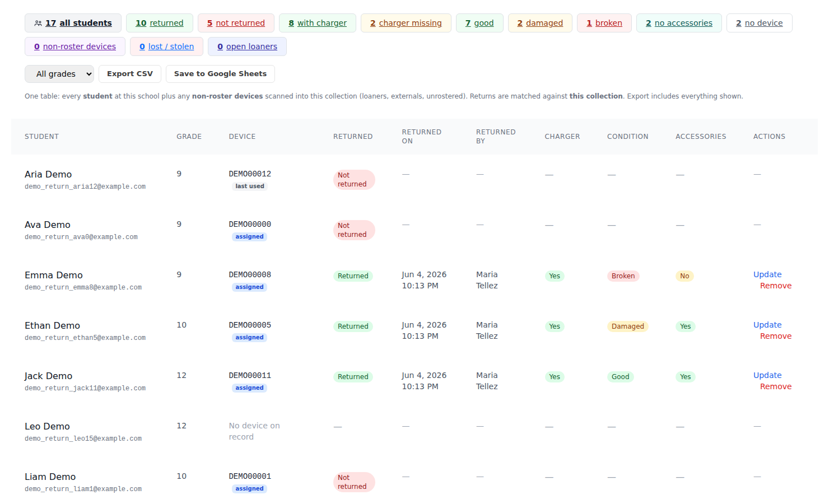Open the All grades dropdown
Image resolution: width=829 pixels, height=504 pixels.
click(59, 74)
